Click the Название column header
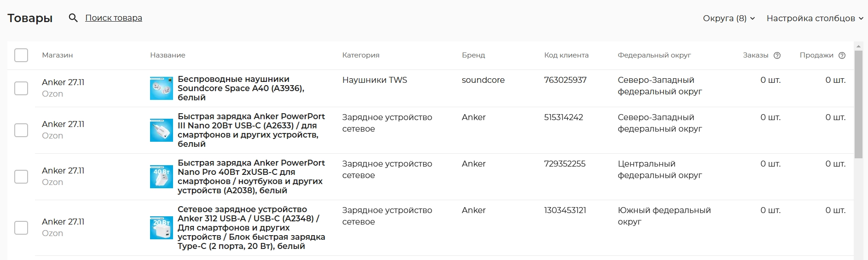Image resolution: width=868 pixels, height=260 pixels. coord(168,55)
